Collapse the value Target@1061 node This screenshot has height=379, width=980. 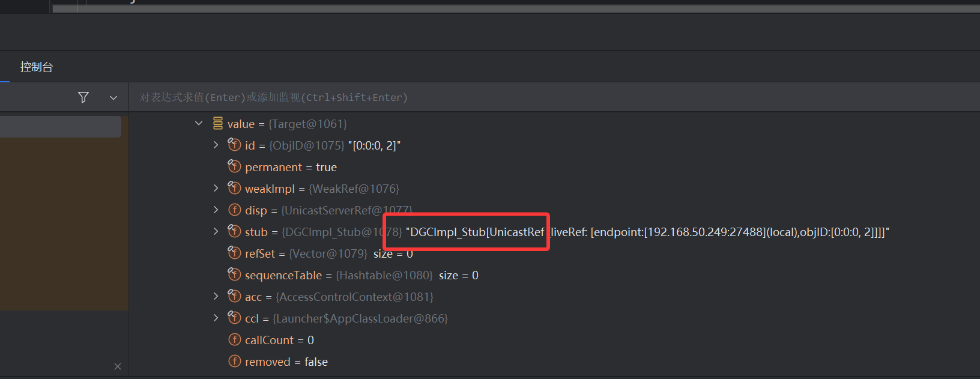[x=199, y=124]
